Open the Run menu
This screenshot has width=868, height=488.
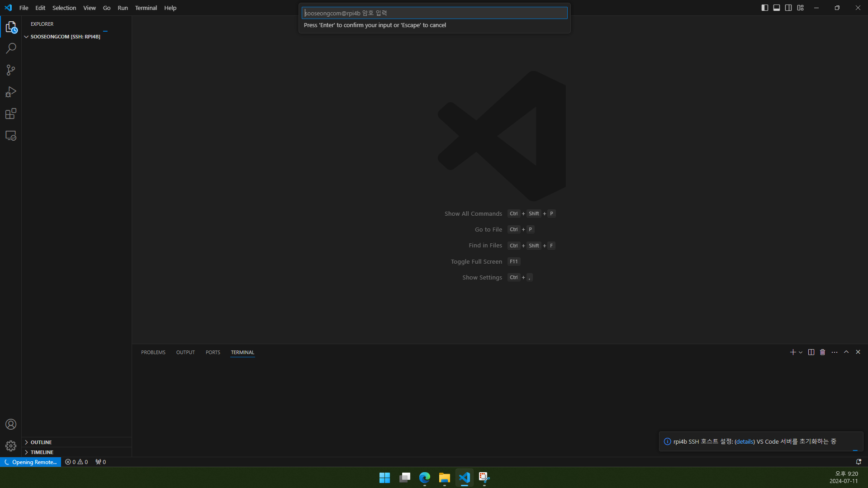tap(123, 8)
